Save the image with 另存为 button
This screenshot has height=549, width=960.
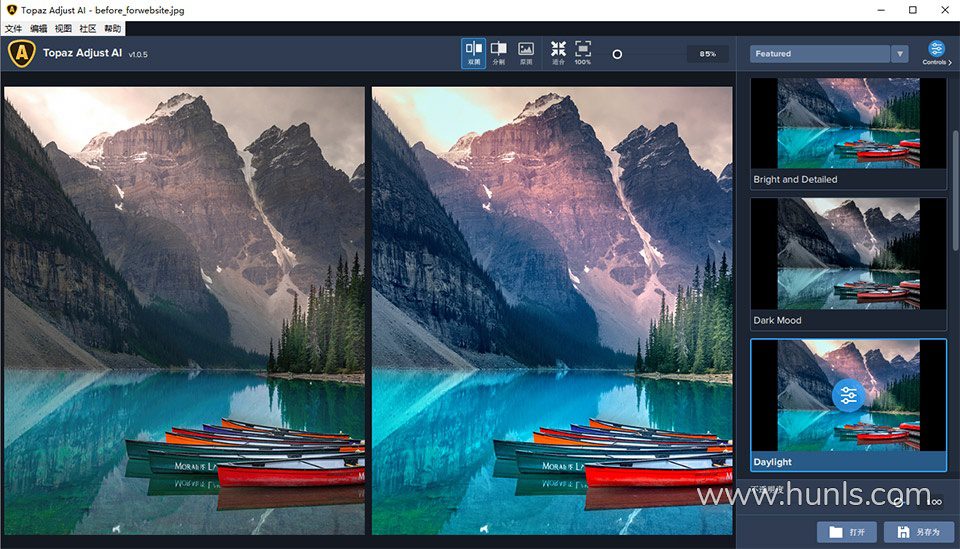[x=919, y=532]
